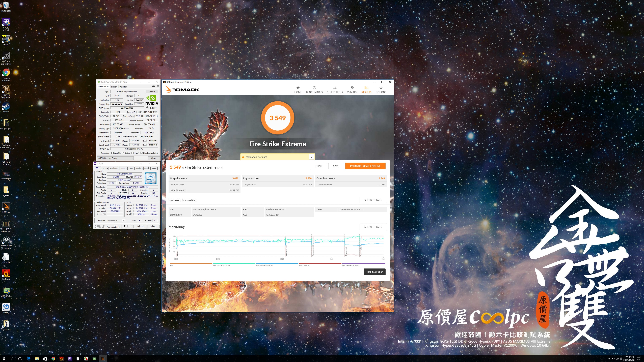Viewport: 644px width, 362px height.
Task: Open GPU-Z hamburger menu icon
Action: coord(158,86)
